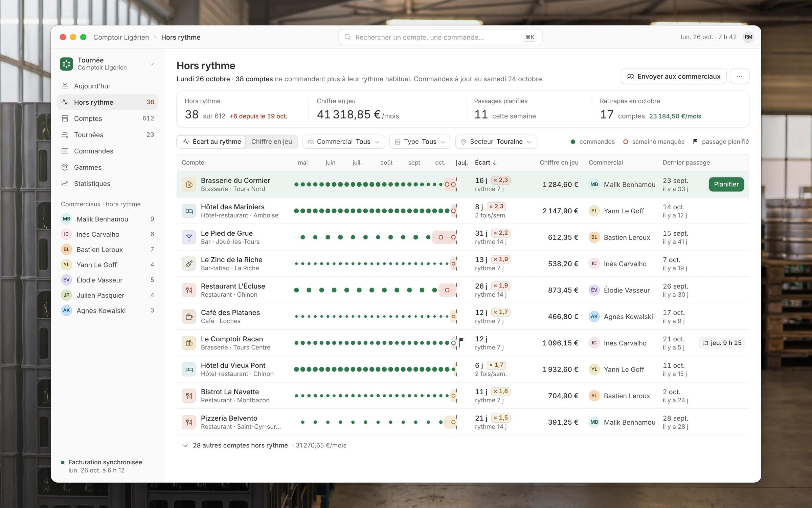Click the Le Zinc de la Riche icon

(189, 264)
